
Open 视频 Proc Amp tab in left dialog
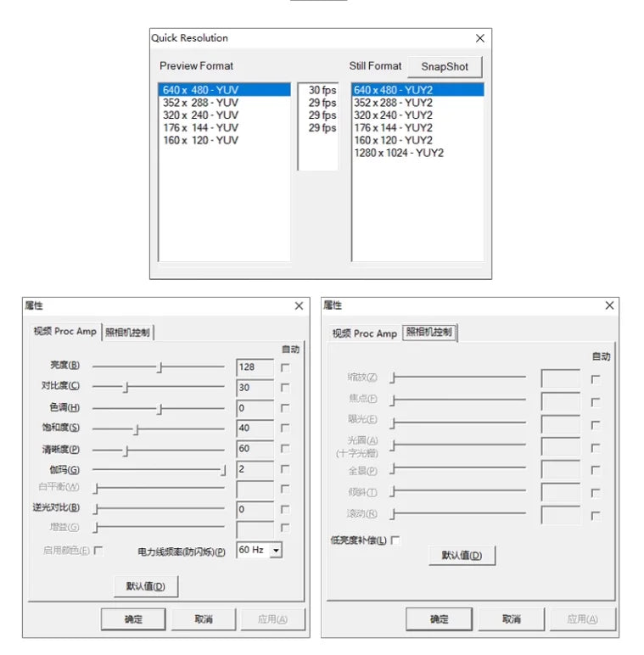coord(65,331)
